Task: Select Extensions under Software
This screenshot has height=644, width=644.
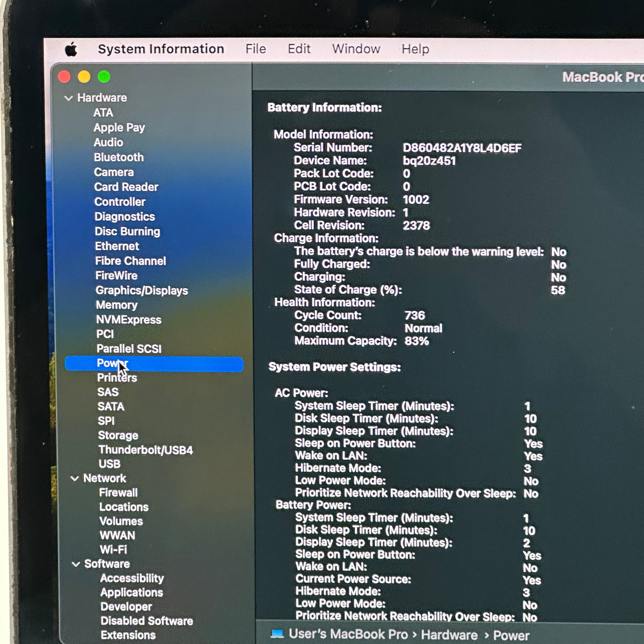Action: (x=128, y=635)
